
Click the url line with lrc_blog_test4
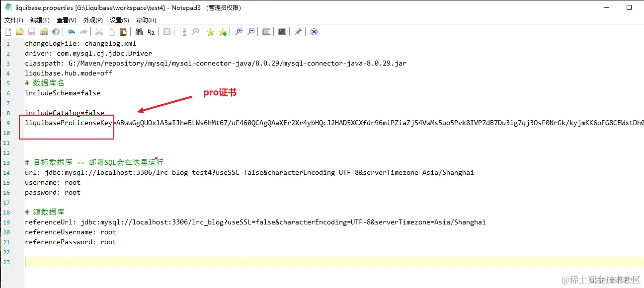tap(249, 172)
